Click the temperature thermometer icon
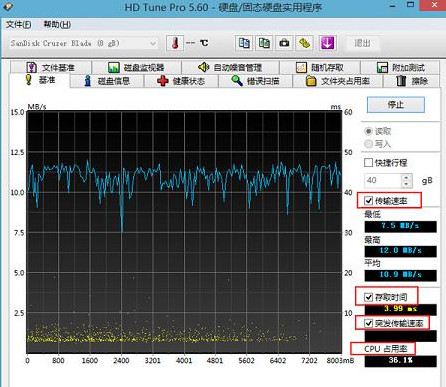Image resolution: width=446 pixels, height=387 pixels. coord(175,43)
